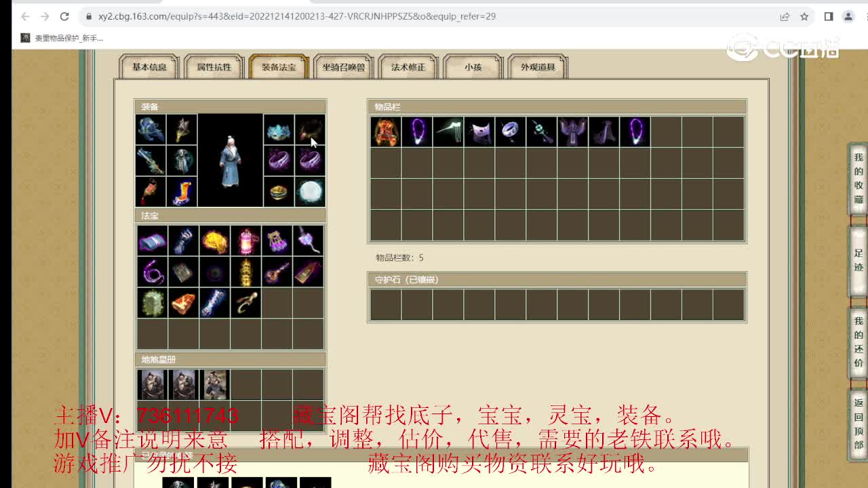Select the grey stone tablet 法宝 icon
The image size is (868, 488).
click(183, 272)
